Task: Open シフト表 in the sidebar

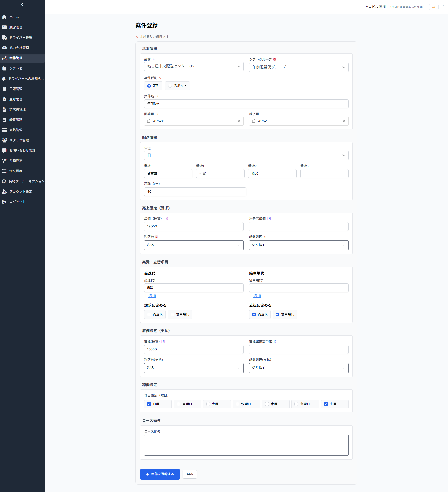Action: coord(22,68)
